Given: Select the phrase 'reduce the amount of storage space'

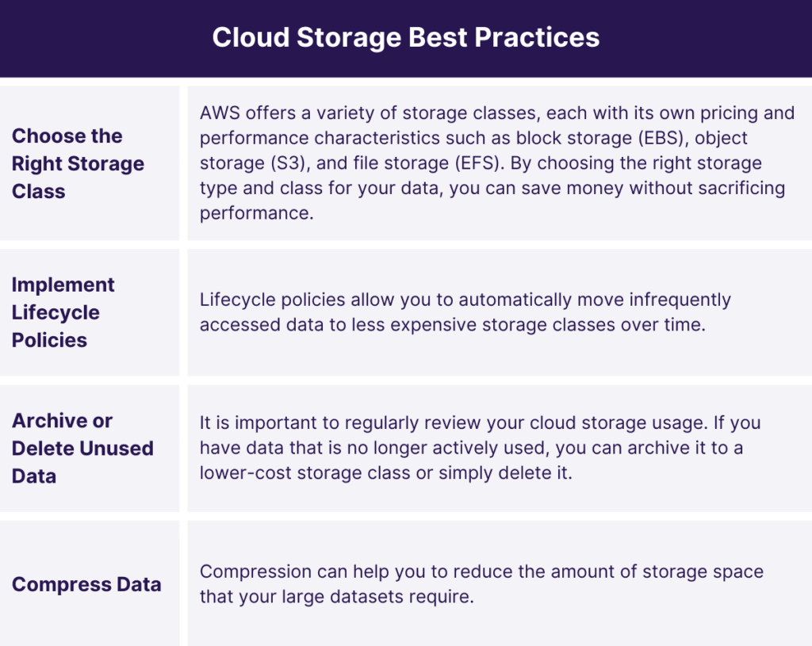Looking at the screenshot, I should coord(608,572).
